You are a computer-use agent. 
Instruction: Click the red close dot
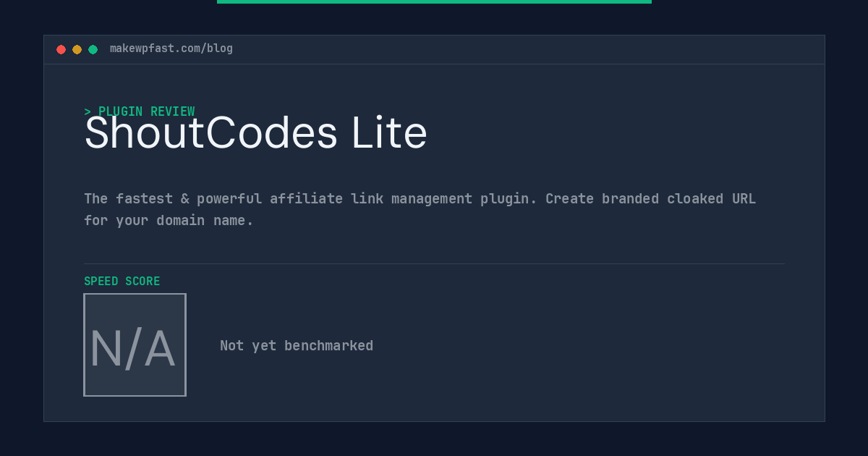61,49
